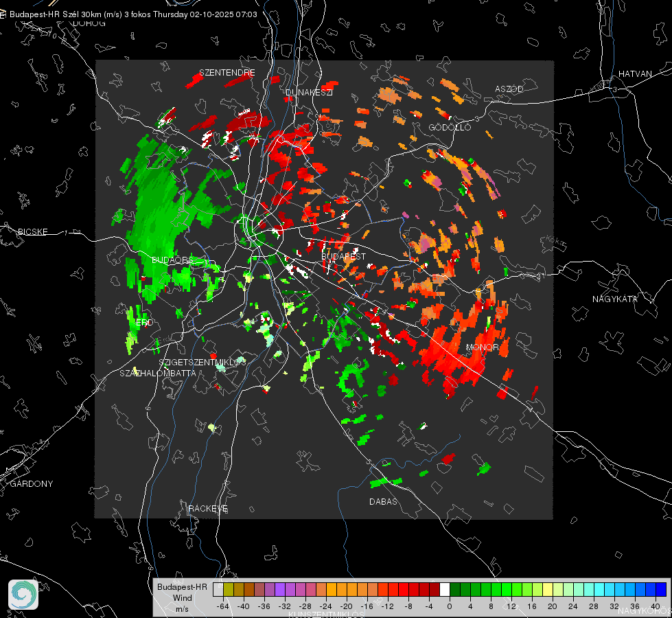Click the ASZÓD town label
The width and height of the screenshot is (672, 618).
click(509, 89)
